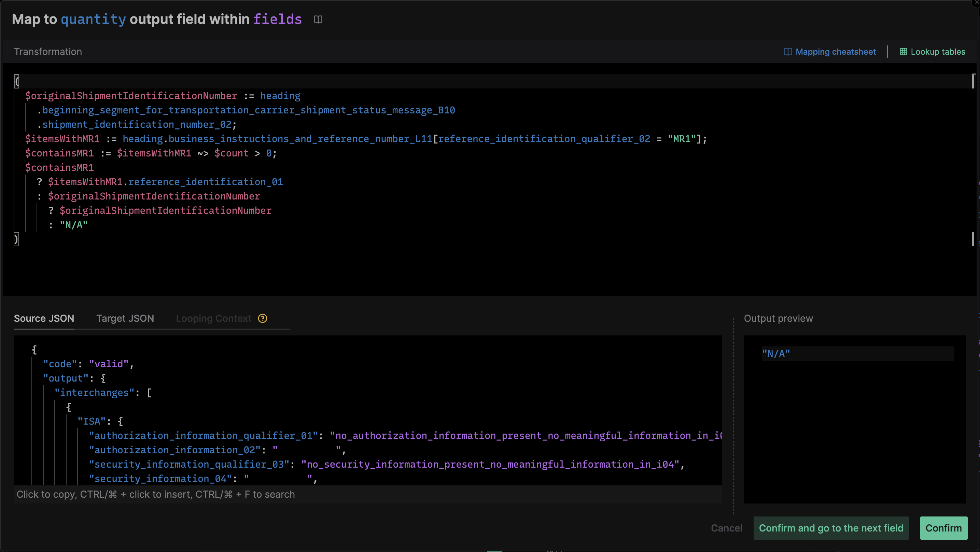This screenshot has width=980, height=552.
Task: Copy the "code" key in Source JSON
Action: click(60, 364)
